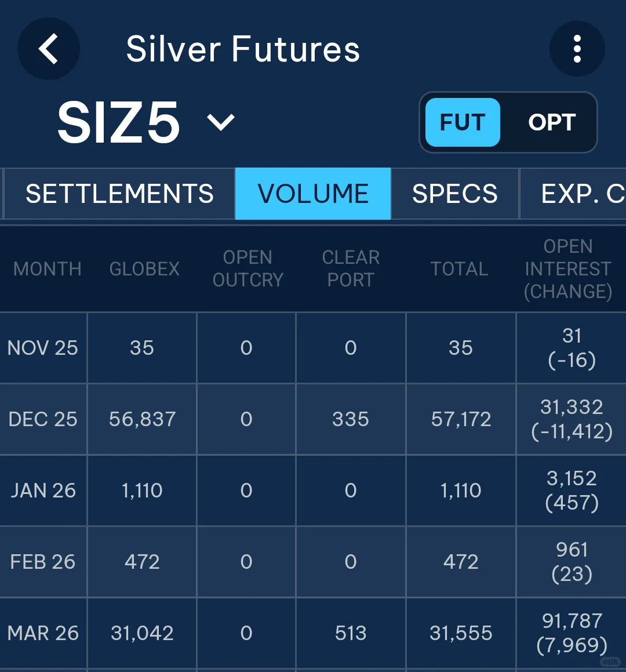Tap the OPEN INTEREST (CHANGE) column header
The image size is (626, 672).
click(x=568, y=269)
